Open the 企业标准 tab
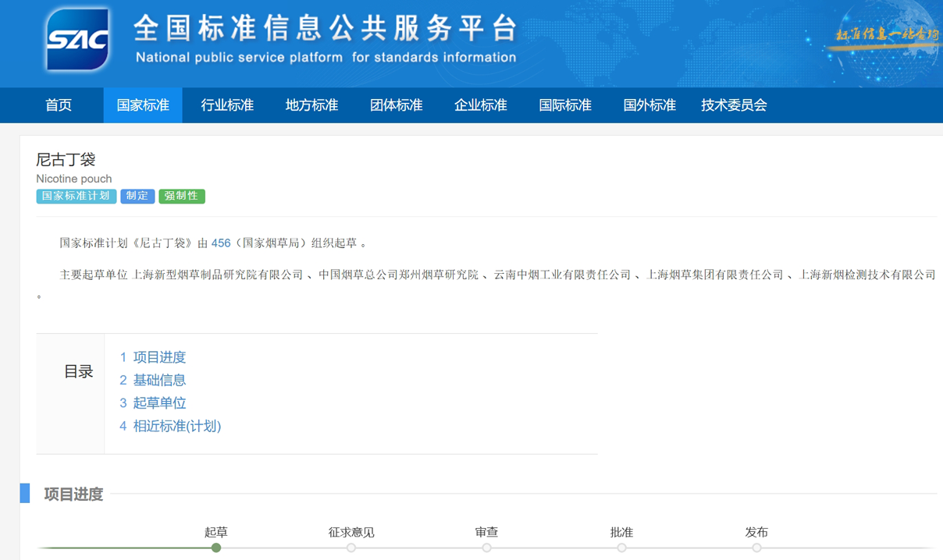The image size is (943, 560). pos(481,105)
